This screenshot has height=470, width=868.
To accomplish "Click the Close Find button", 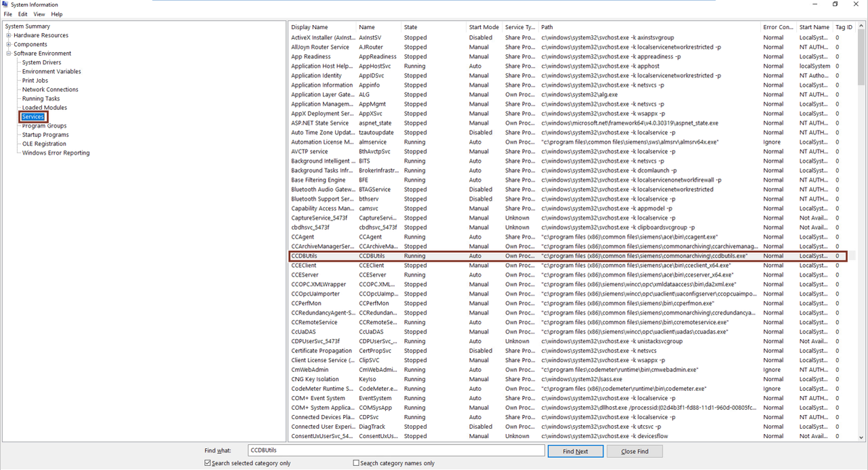I will [x=634, y=451].
